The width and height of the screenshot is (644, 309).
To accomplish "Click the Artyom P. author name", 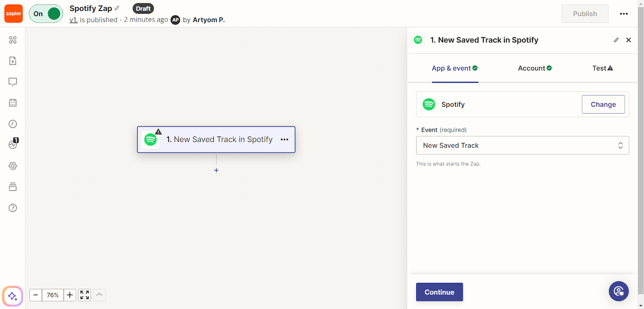I will [208, 20].
